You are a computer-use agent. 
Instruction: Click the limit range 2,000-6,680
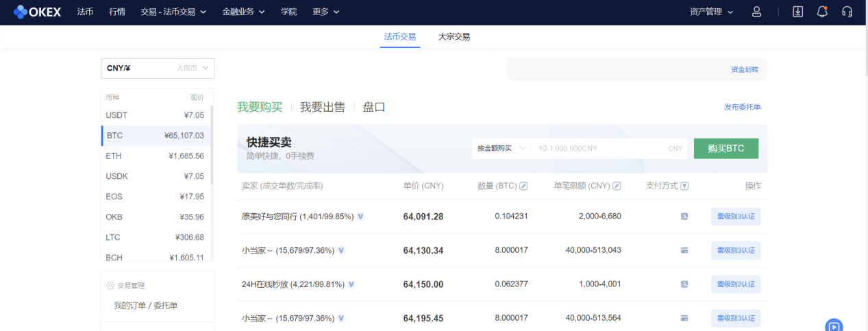click(x=599, y=217)
